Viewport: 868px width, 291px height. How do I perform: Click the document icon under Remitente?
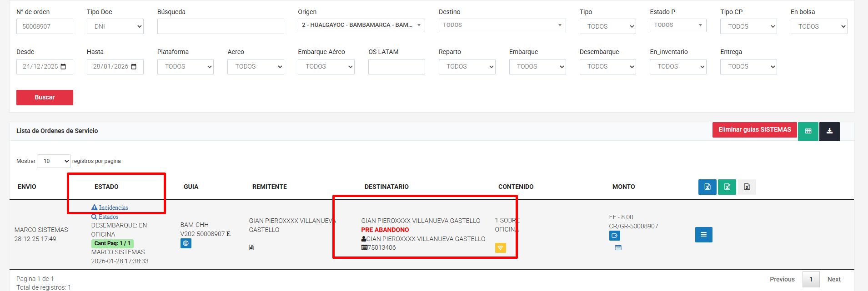[251, 247]
